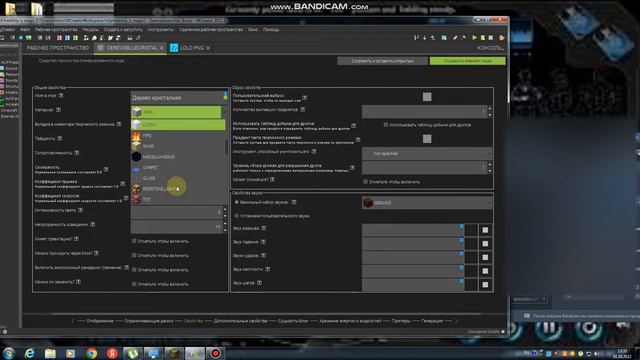Go to the Дополнительные свойства page

click(240, 321)
